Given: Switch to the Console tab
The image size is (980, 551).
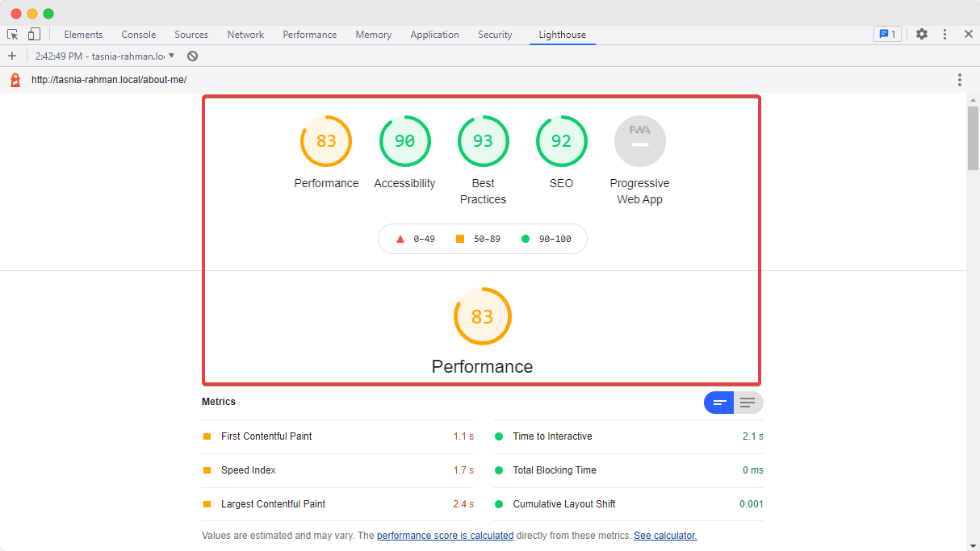Looking at the screenshot, I should click(139, 35).
